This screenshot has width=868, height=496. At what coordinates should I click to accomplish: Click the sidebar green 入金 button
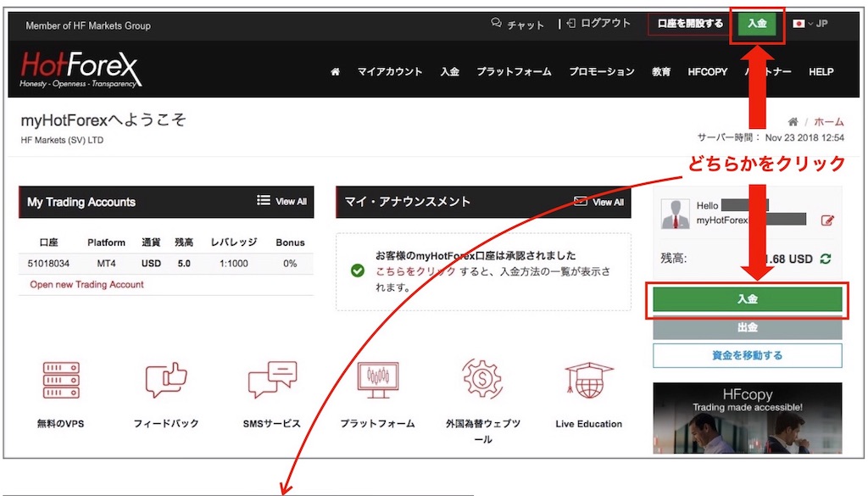click(x=748, y=299)
